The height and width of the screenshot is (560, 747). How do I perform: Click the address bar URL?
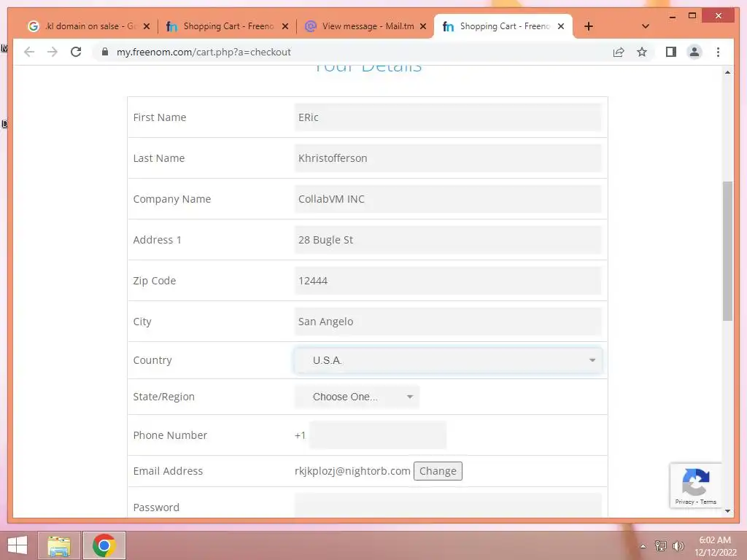204,52
